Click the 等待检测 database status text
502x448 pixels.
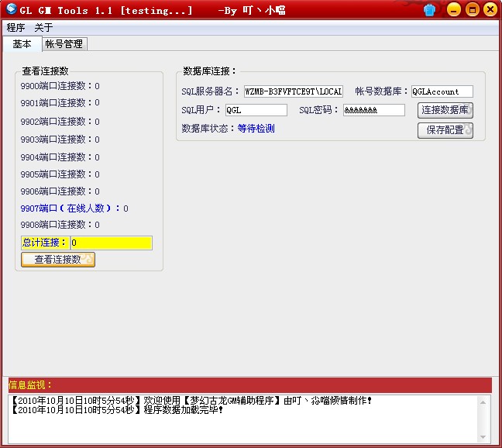click(x=256, y=129)
